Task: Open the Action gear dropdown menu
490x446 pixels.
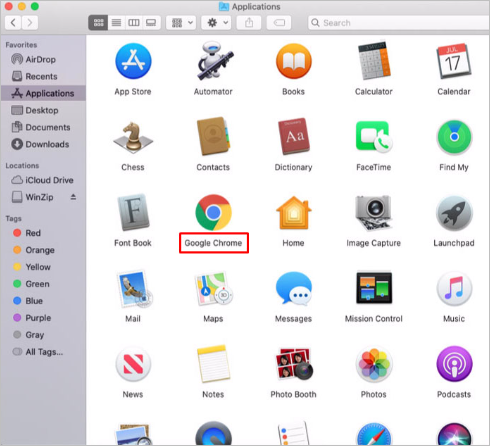Action: tap(216, 23)
